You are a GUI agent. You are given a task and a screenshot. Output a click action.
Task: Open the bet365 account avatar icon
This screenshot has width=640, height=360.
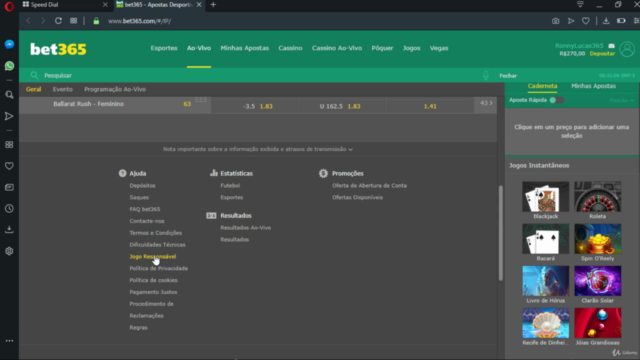[627, 49]
